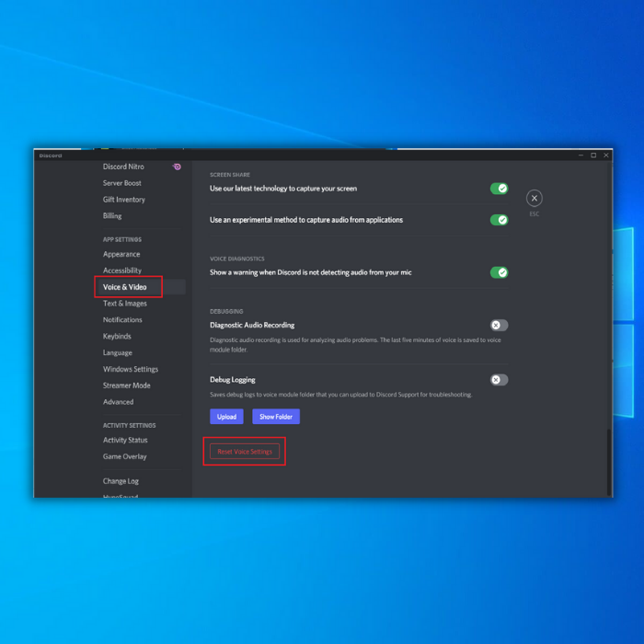Click the settings panel vertical scrollbar

(x=609, y=462)
